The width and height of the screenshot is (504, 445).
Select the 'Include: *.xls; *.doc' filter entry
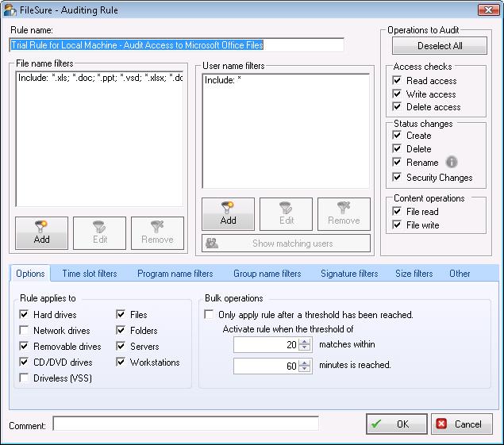100,78
